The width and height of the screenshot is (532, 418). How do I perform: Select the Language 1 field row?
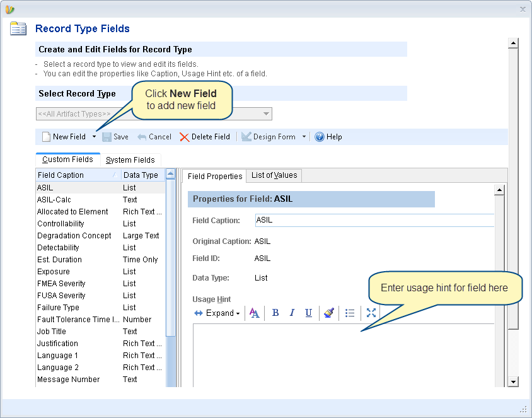(x=100, y=356)
